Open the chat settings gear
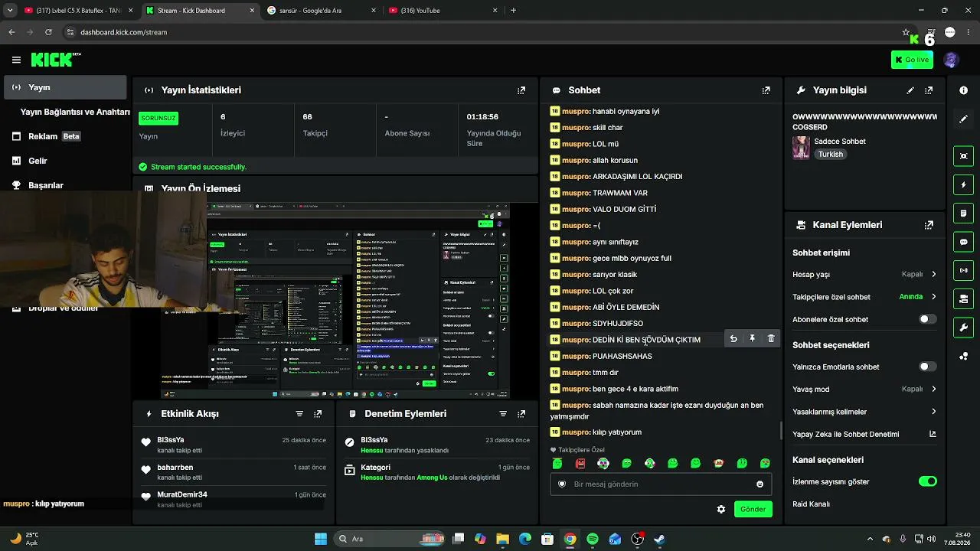The image size is (980, 551). point(720,509)
